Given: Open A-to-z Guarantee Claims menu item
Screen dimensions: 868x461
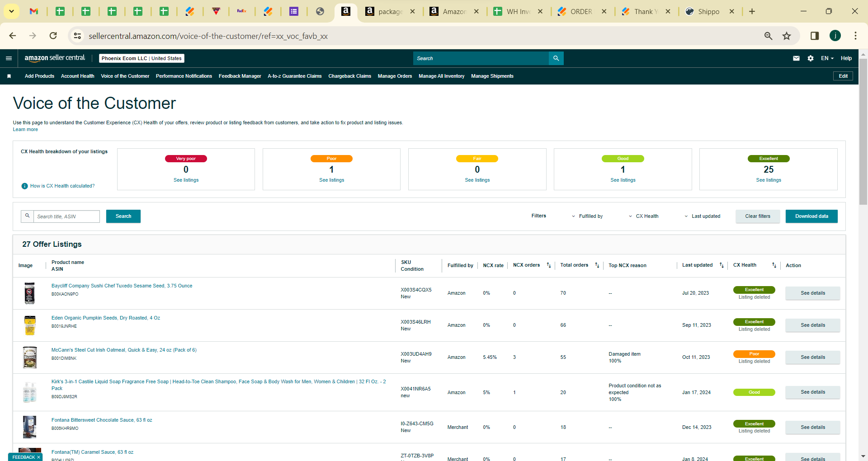Looking at the screenshot, I should pyautogui.click(x=295, y=76).
